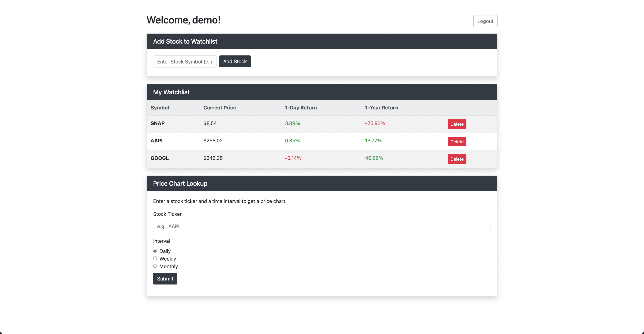Screen dimensions: 644x334
Task: Select Monthly as the chart interval
Action: [155, 266]
